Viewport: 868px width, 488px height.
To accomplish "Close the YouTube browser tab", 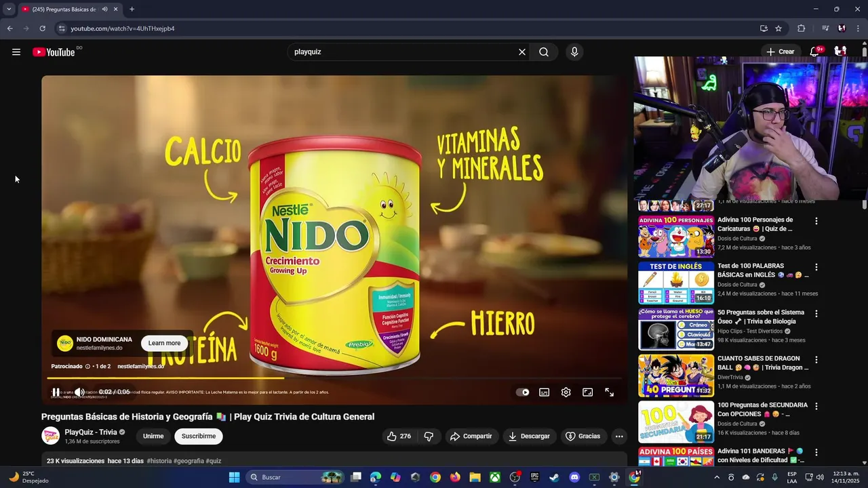I will pos(116,9).
